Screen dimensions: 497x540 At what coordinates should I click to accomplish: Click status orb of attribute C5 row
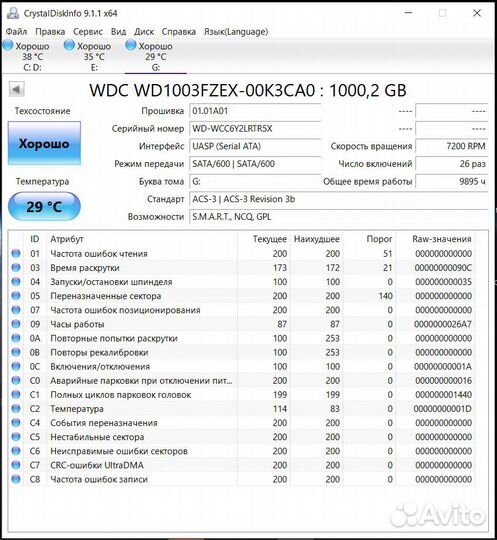point(16,437)
